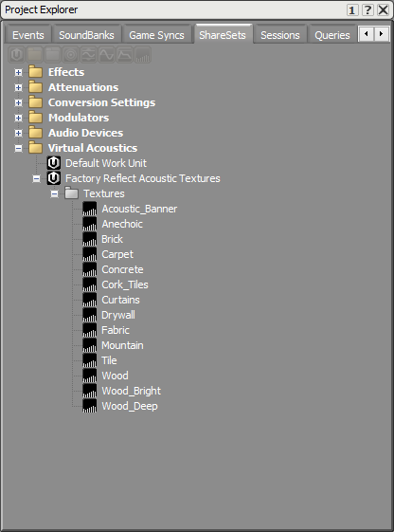Click the Carpet texture icon

coord(90,254)
